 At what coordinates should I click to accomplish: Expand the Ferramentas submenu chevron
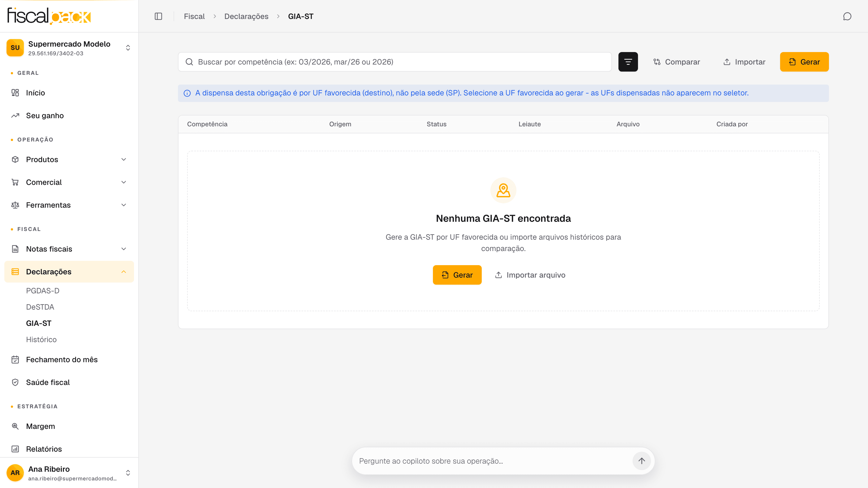click(x=124, y=205)
